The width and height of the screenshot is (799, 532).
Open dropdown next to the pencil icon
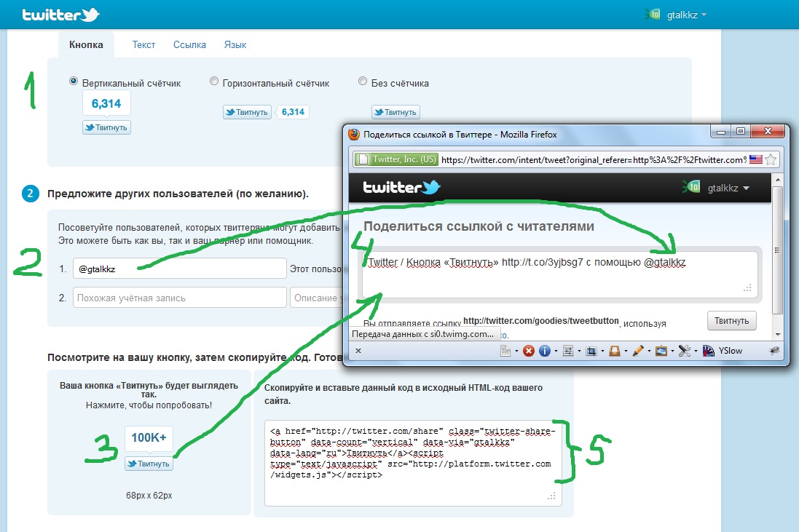click(x=649, y=351)
